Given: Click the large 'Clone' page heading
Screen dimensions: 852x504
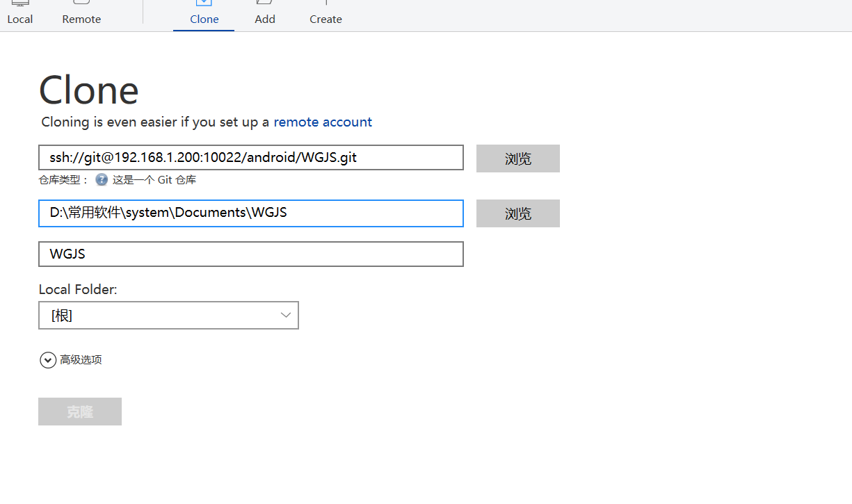Looking at the screenshot, I should [x=89, y=90].
